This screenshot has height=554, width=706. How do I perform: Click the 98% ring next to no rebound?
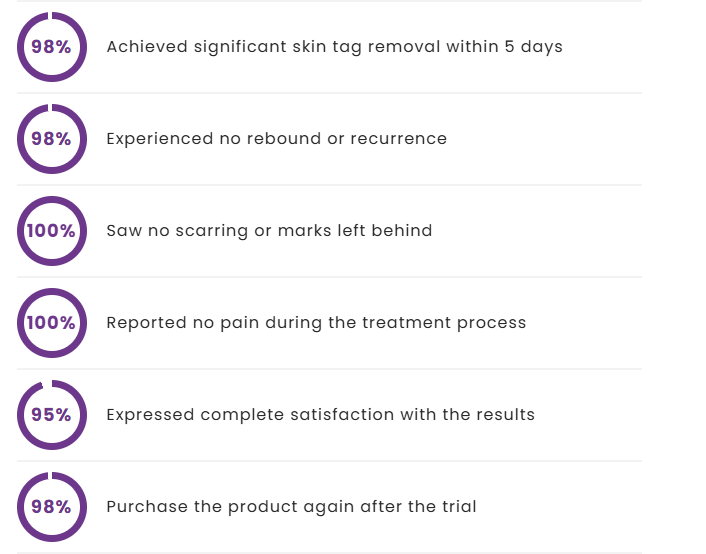tap(51, 139)
